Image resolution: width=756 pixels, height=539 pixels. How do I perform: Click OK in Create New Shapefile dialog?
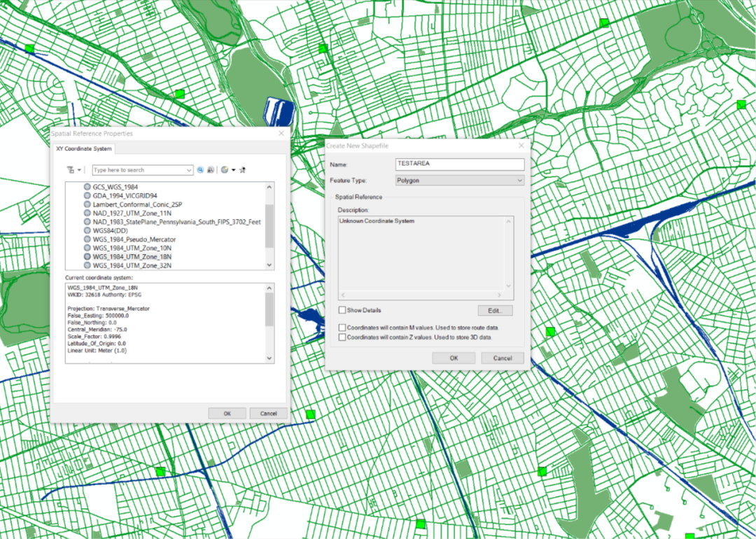[x=454, y=358]
